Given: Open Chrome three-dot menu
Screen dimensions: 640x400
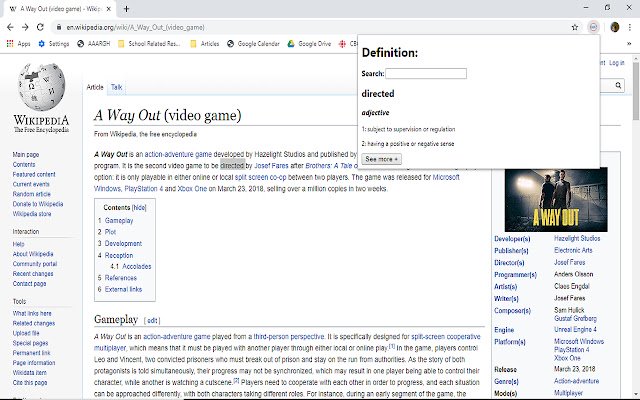Looking at the screenshot, I should coord(630,27).
